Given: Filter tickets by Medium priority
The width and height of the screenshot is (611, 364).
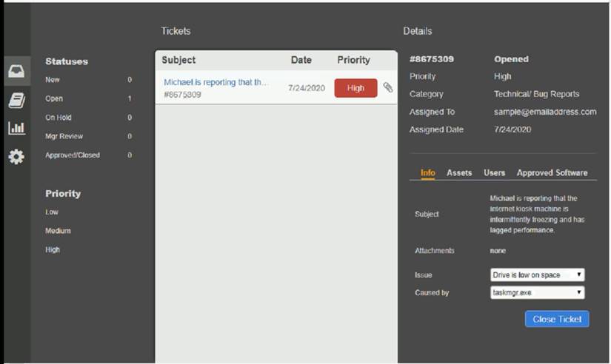Looking at the screenshot, I should [57, 231].
